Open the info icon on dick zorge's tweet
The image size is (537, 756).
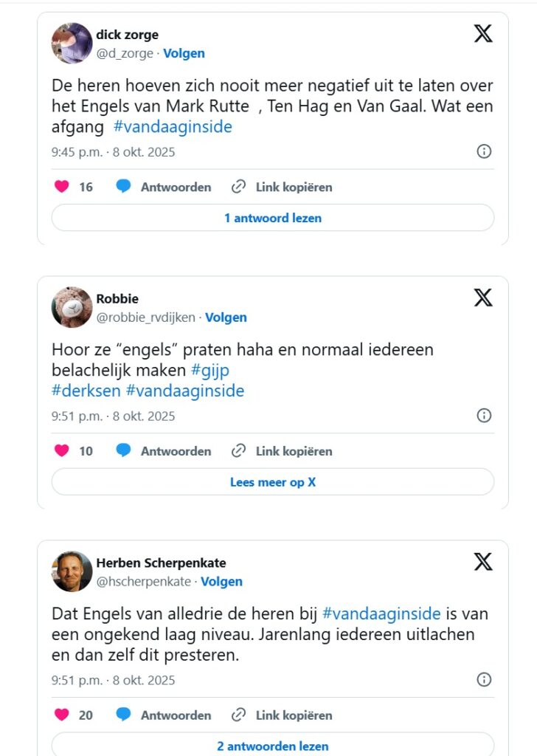click(x=484, y=151)
